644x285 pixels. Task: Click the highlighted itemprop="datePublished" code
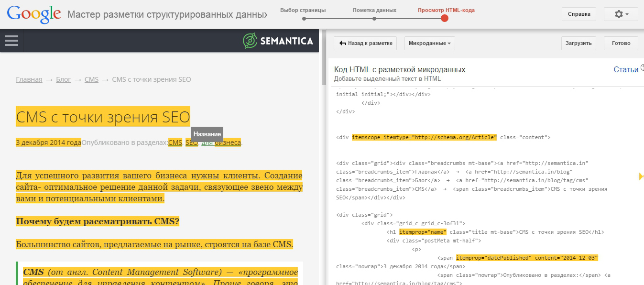click(x=527, y=258)
